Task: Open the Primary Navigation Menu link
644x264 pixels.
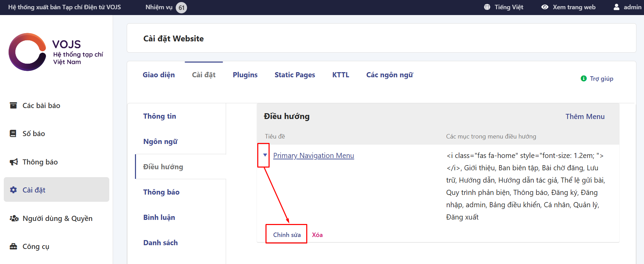Action: point(313,156)
